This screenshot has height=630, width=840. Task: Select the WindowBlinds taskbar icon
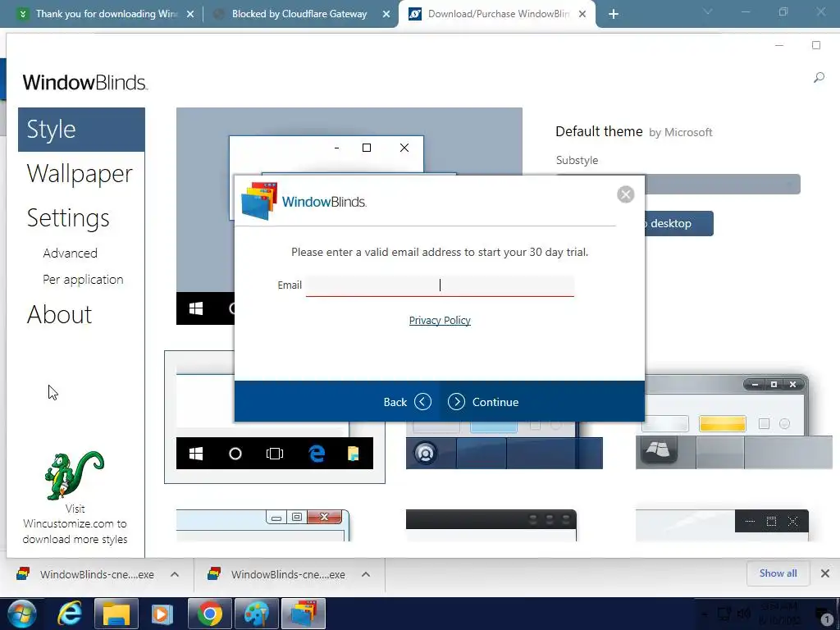(x=304, y=614)
